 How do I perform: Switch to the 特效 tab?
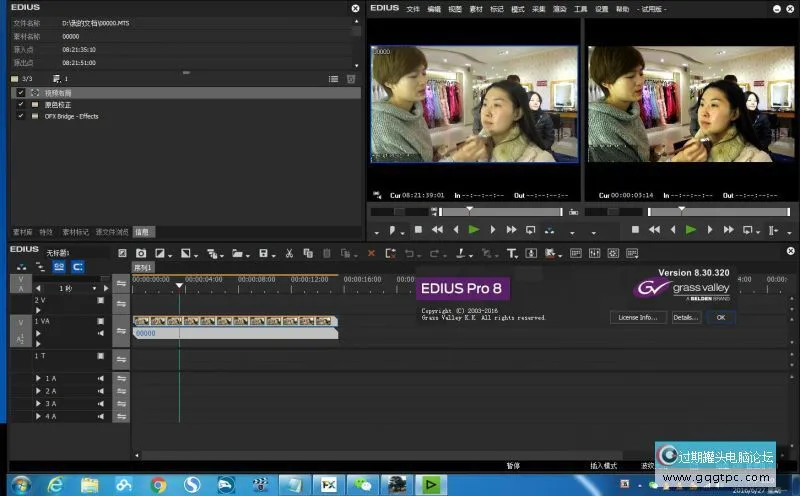tap(46, 232)
